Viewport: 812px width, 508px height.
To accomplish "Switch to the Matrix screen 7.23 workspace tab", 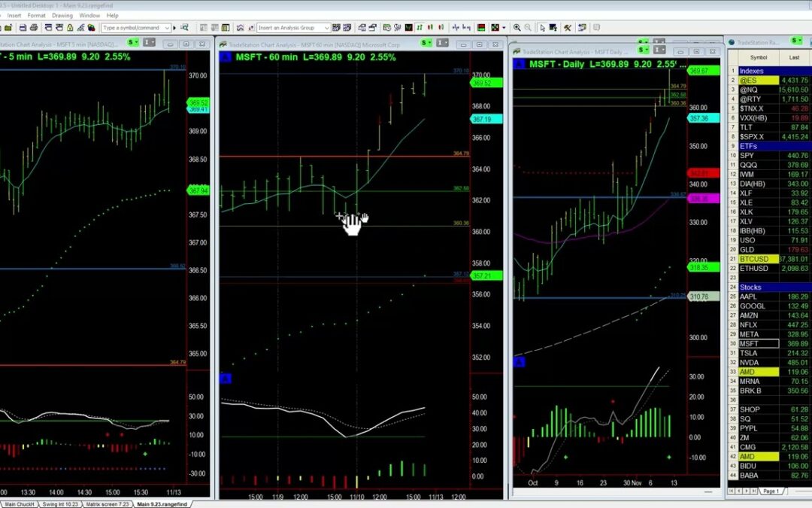I will (108, 503).
